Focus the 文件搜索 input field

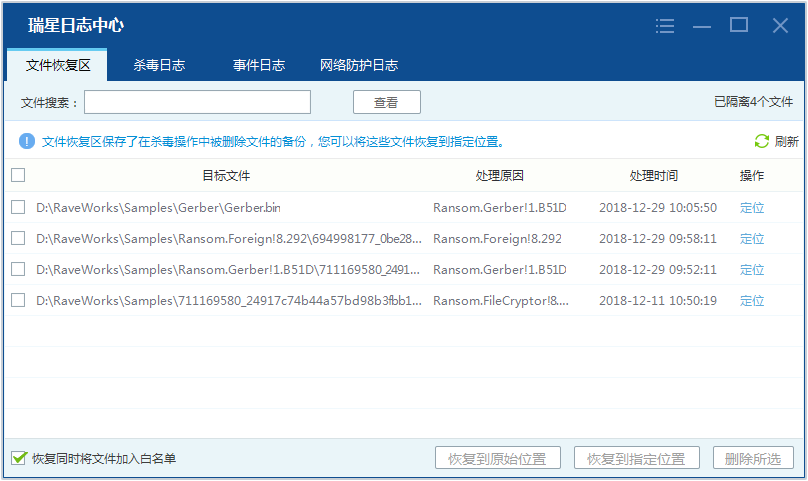pyautogui.click(x=197, y=102)
